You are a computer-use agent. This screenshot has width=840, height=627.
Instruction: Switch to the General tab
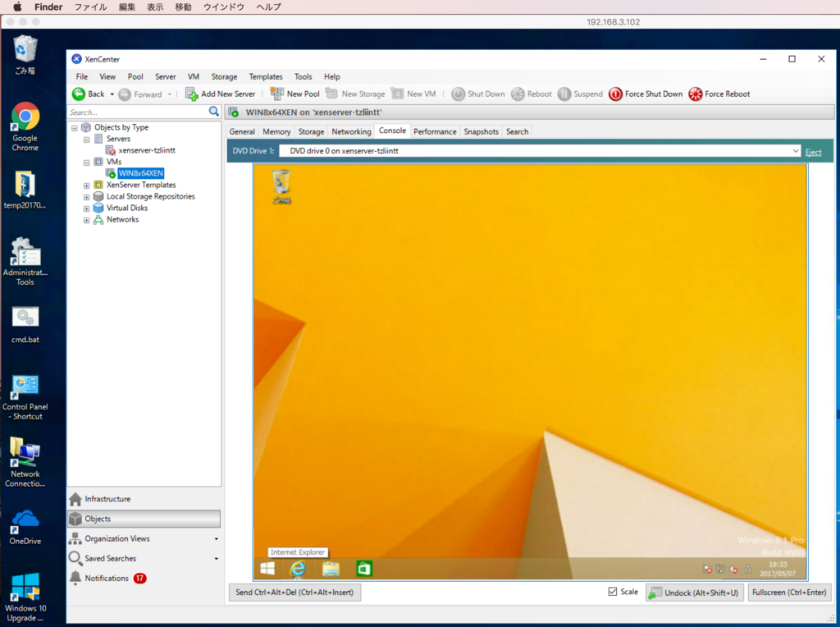(242, 132)
